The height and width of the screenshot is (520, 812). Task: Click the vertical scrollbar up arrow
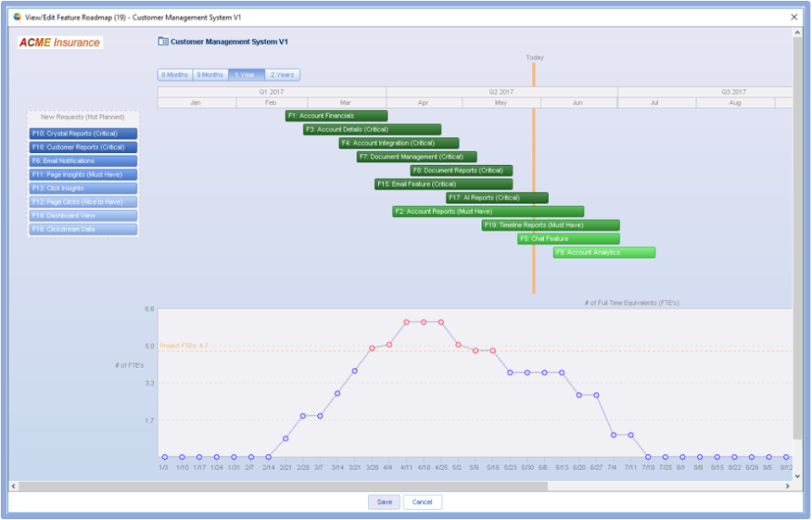tap(798, 33)
